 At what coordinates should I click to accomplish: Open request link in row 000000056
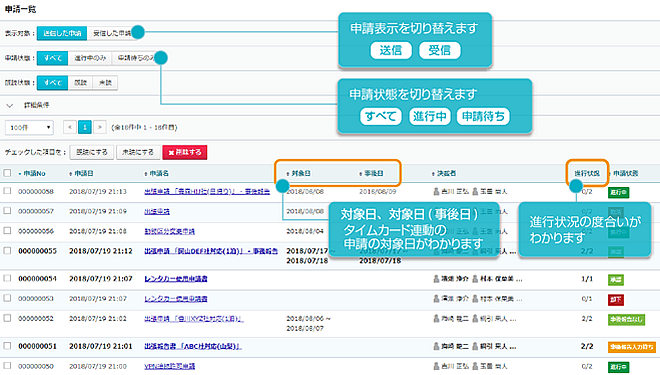point(170,231)
